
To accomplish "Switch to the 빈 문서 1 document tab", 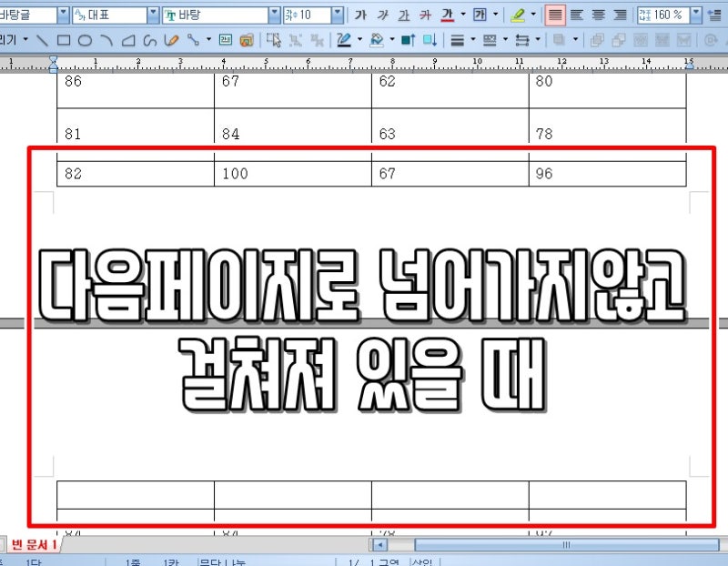I will [x=34, y=544].
